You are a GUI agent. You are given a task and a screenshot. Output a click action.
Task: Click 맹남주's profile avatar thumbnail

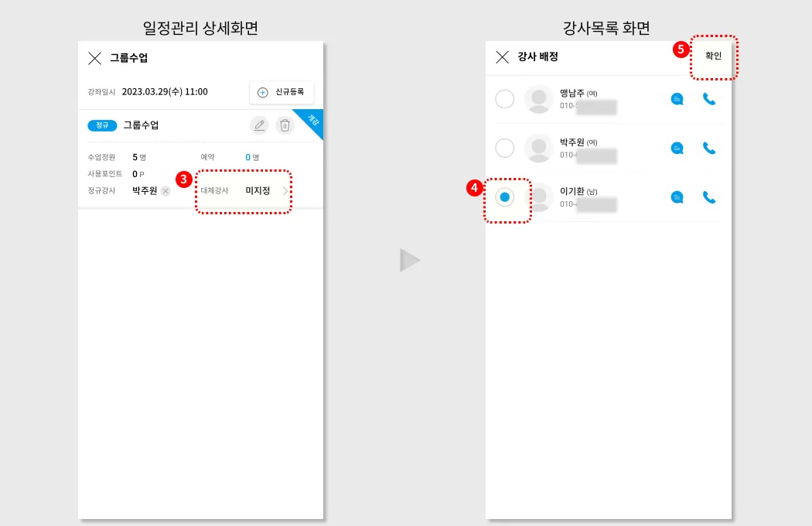coord(538,98)
